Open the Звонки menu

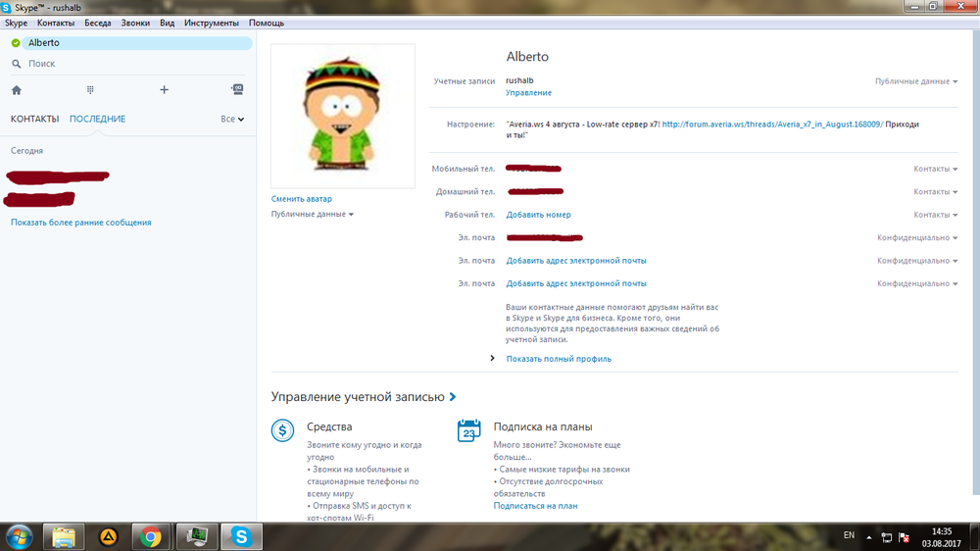135,24
